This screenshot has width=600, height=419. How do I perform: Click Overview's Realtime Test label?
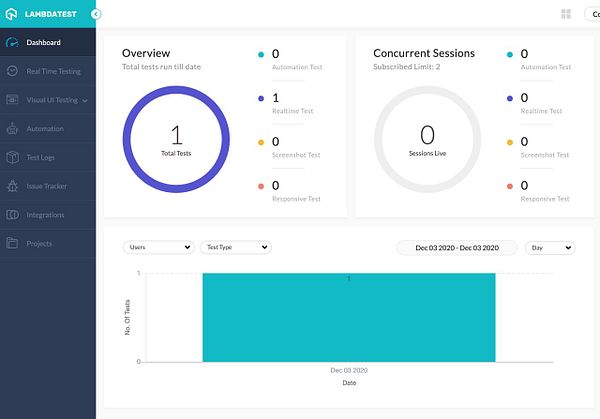[x=293, y=111]
